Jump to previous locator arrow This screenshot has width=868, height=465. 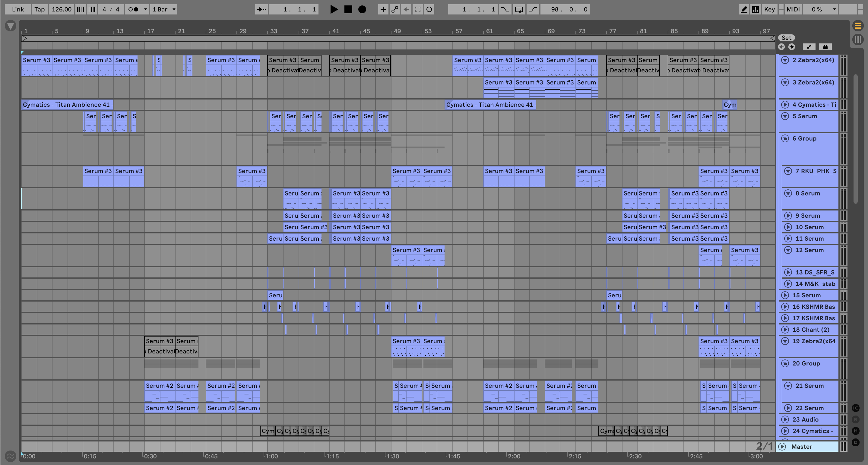781,47
